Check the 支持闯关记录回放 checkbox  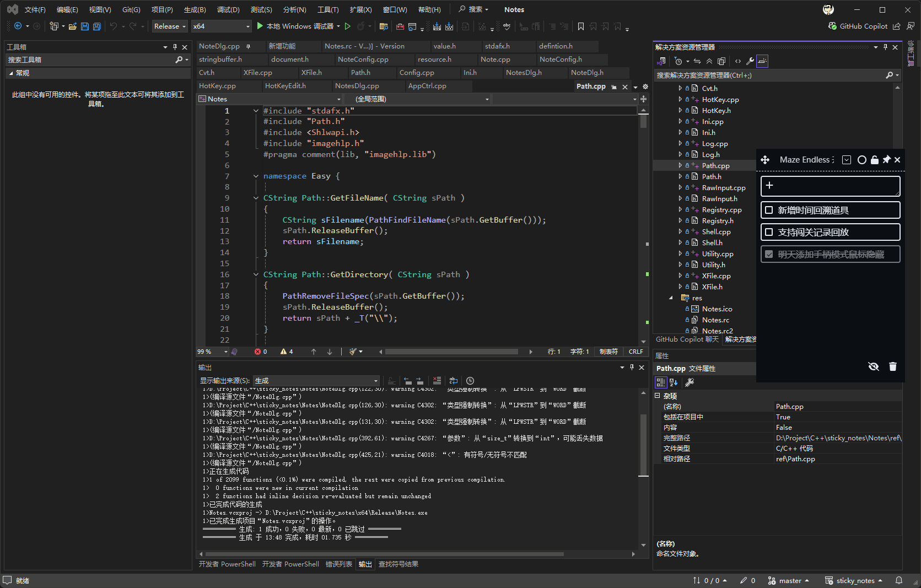[769, 232]
